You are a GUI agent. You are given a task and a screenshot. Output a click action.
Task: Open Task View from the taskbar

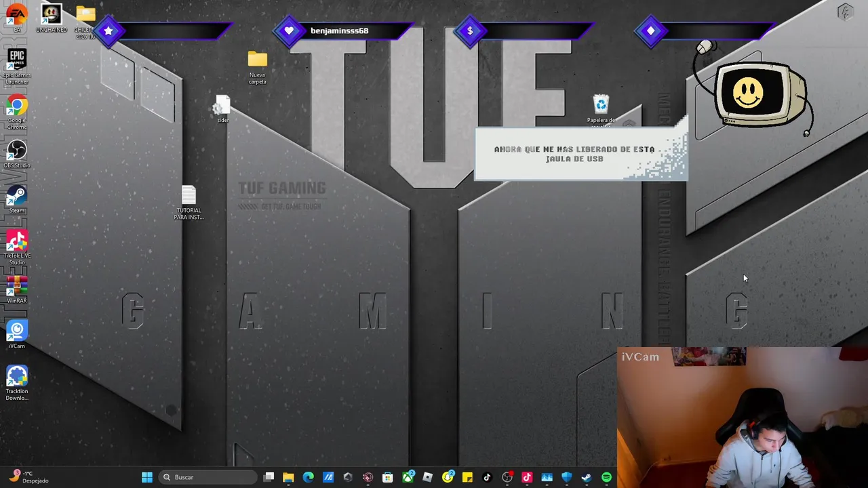click(x=269, y=477)
